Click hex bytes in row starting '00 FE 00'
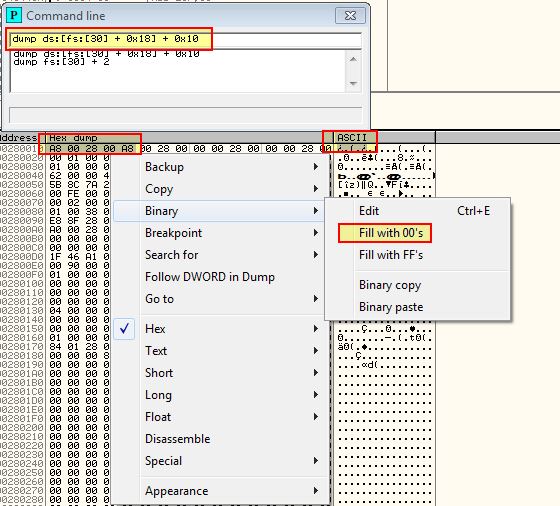 point(79,194)
